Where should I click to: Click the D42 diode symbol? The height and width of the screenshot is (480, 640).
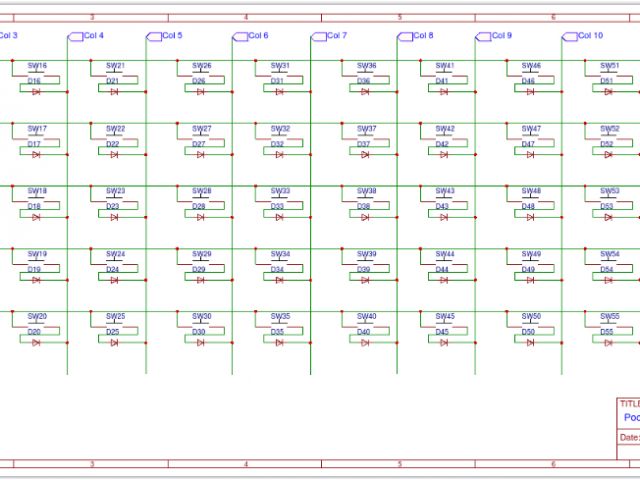[444, 155]
